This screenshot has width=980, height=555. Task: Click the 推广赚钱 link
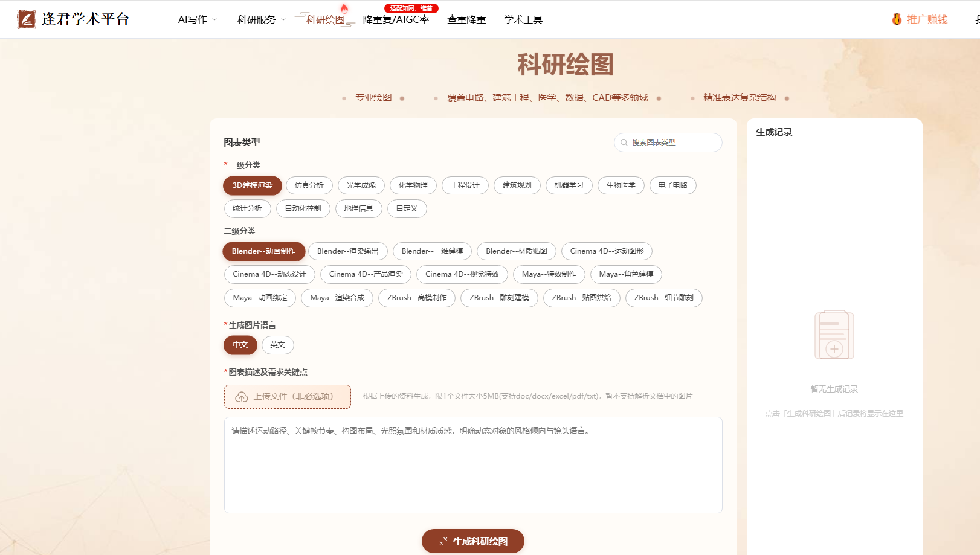pos(927,19)
